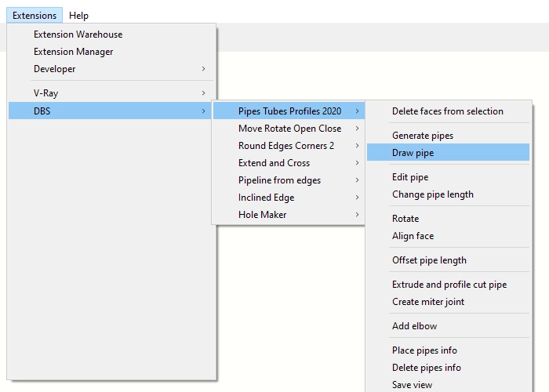Open Move Rotate Open Close submenu
549x392 pixels.
(289, 128)
